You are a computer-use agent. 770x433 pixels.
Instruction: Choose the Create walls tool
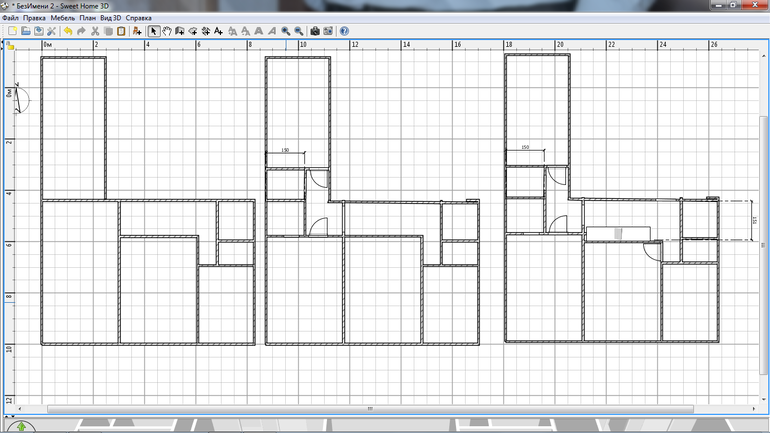click(180, 31)
